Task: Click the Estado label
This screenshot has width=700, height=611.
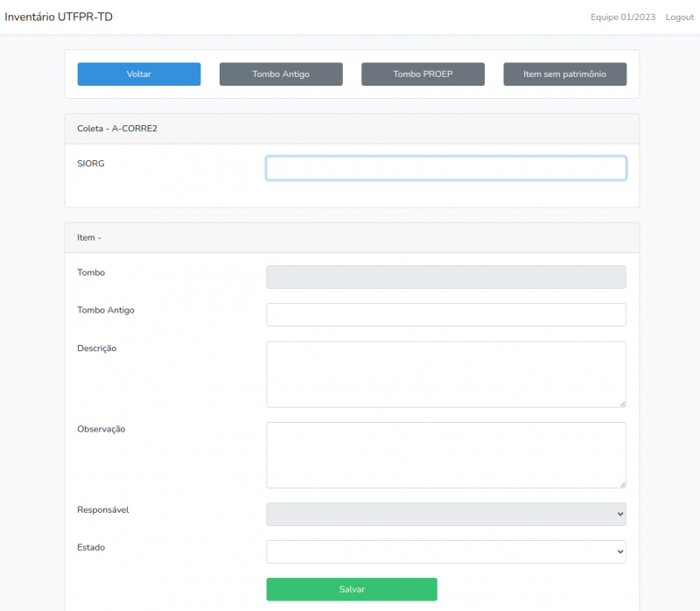Action: 91,548
